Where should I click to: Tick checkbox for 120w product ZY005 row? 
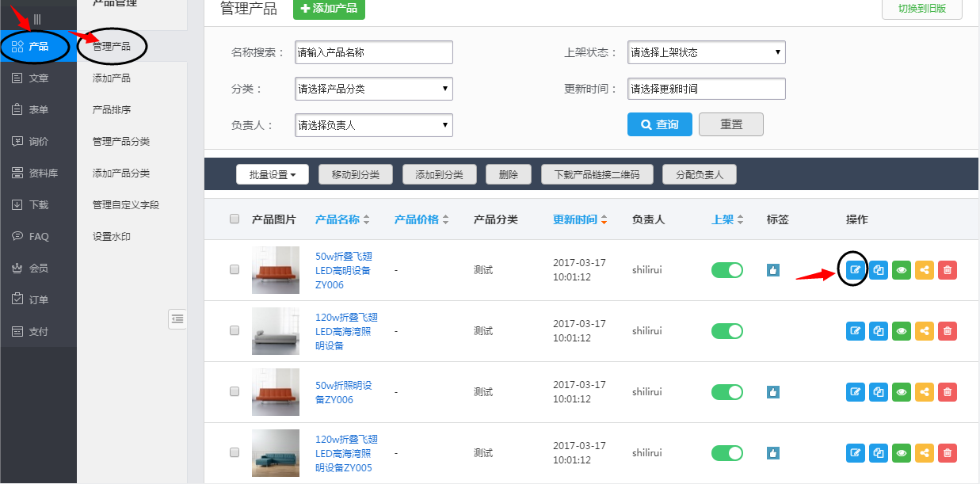235,453
